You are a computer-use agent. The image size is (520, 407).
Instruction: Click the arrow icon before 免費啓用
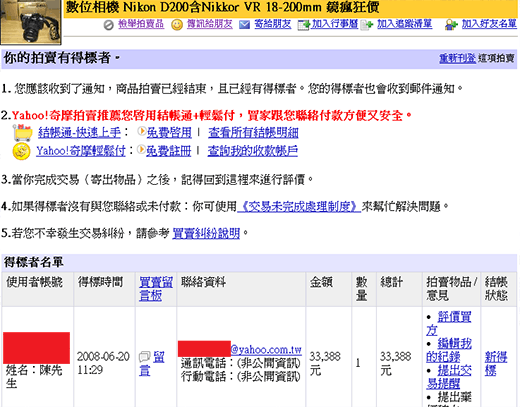[x=142, y=131]
